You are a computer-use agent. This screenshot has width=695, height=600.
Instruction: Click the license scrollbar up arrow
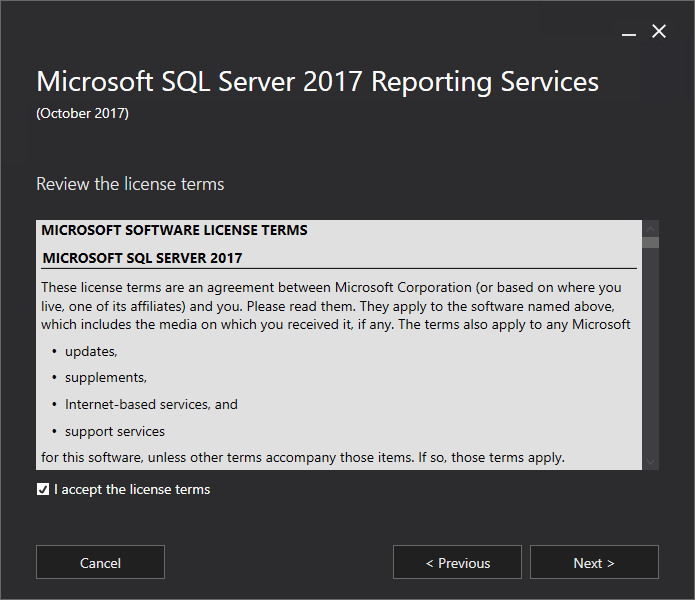click(x=650, y=229)
